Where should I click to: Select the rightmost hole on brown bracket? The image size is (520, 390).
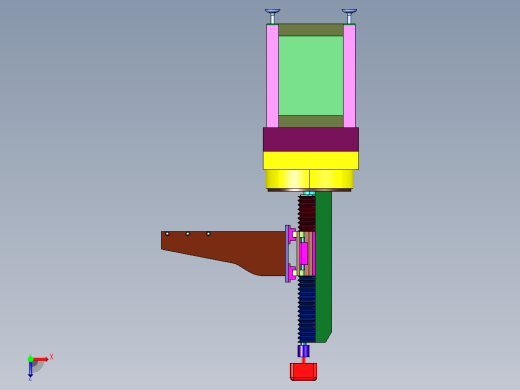208,234
